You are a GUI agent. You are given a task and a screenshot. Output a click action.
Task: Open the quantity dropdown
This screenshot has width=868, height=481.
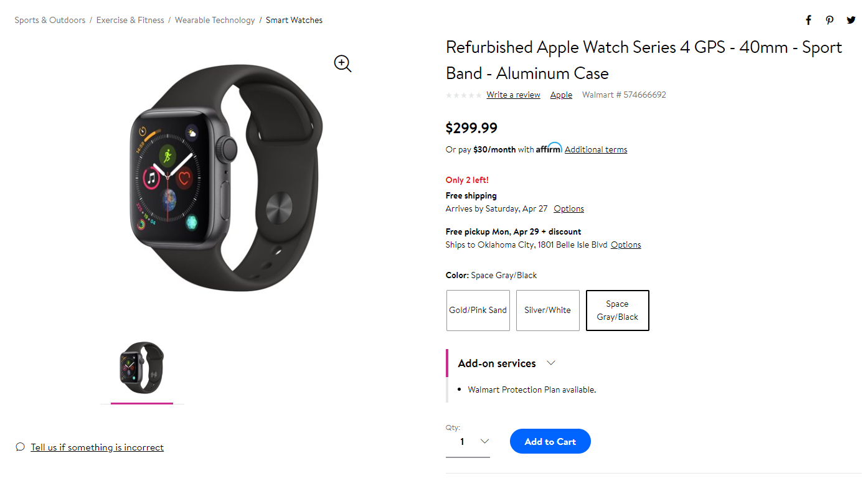pyautogui.click(x=468, y=441)
